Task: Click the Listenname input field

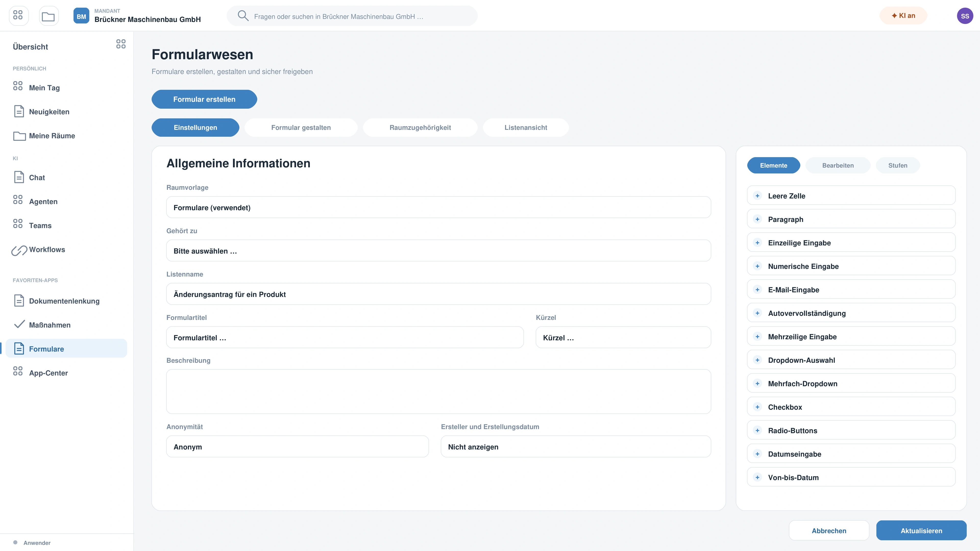Action: click(438, 294)
